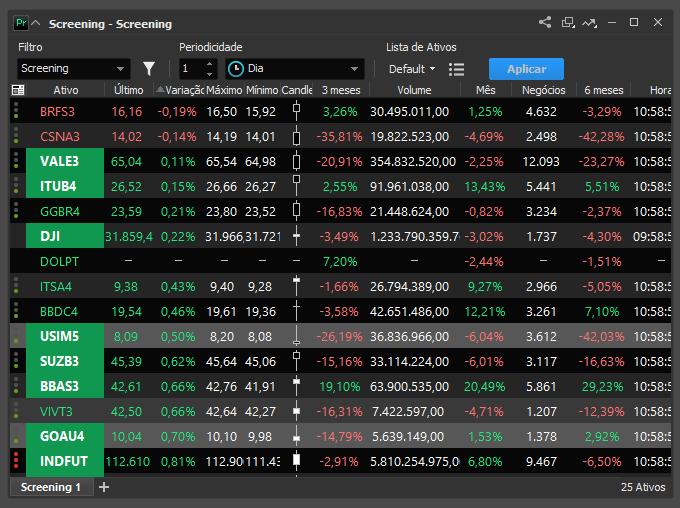Viewport: 680px width, 508px height.
Task: Decrease the periodicity value with down arrow
Action: (x=209, y=74)
